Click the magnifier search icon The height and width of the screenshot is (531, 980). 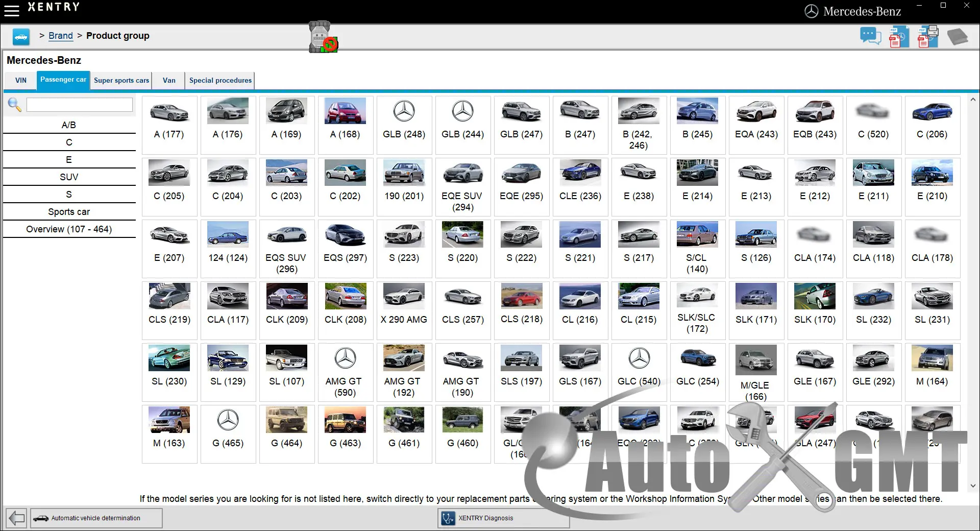tap(14, 105)
